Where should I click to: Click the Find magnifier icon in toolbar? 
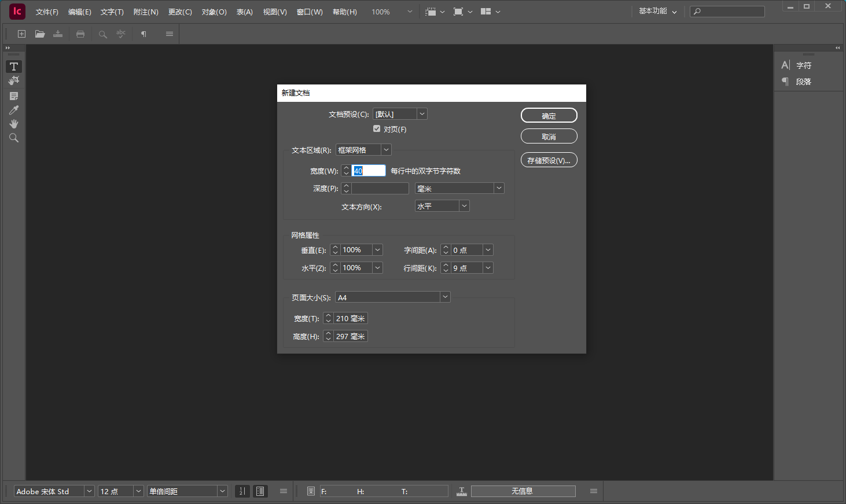(x=103, y=34)
